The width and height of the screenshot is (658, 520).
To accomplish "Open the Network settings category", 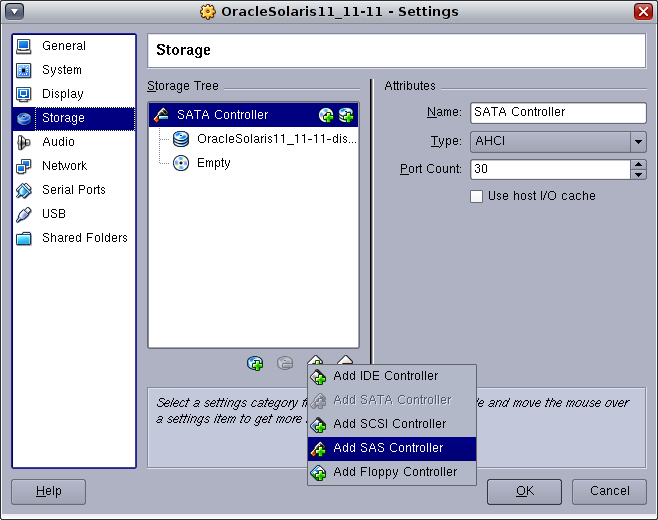I will tap(64, 166).
